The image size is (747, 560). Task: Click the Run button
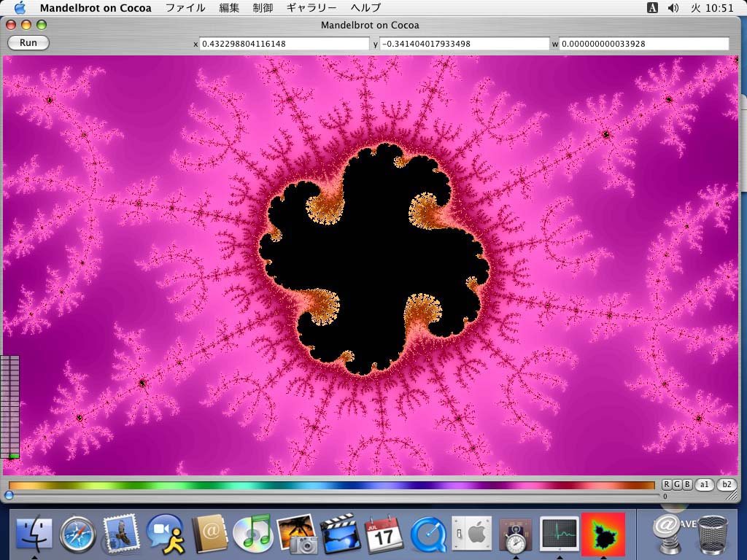coord(28,43)
